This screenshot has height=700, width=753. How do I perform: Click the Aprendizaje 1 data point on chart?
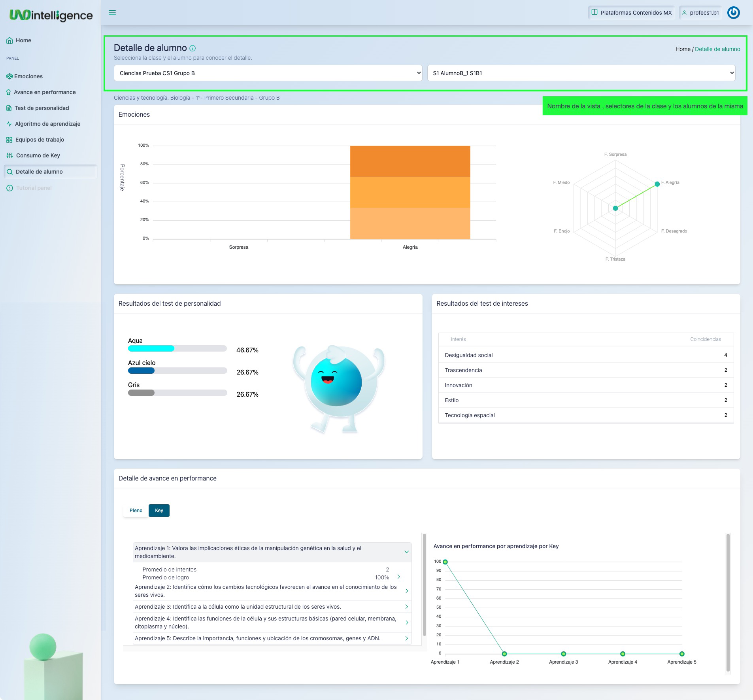pos(445,562)
